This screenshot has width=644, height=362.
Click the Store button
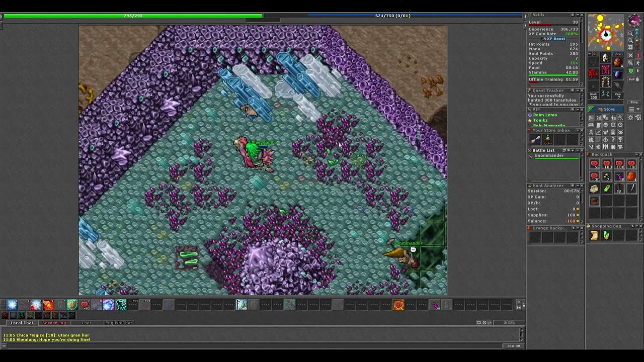(x=605, y=109)
